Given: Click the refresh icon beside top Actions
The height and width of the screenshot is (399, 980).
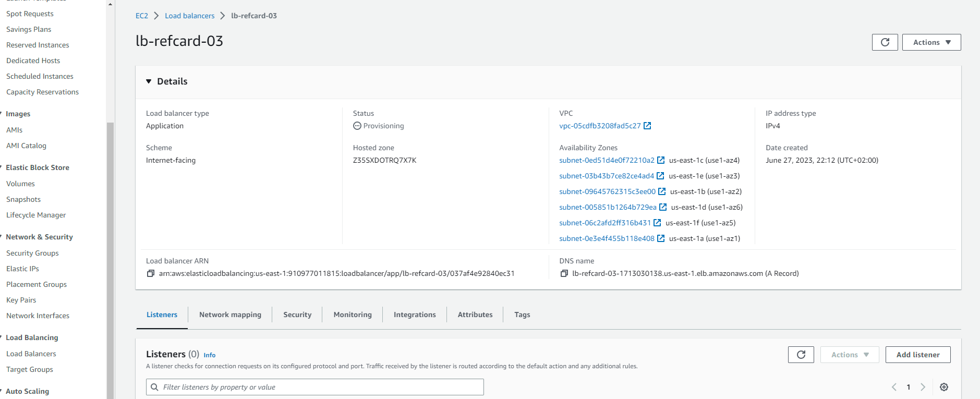Looking at the screenshot, I should coord(885,42).
